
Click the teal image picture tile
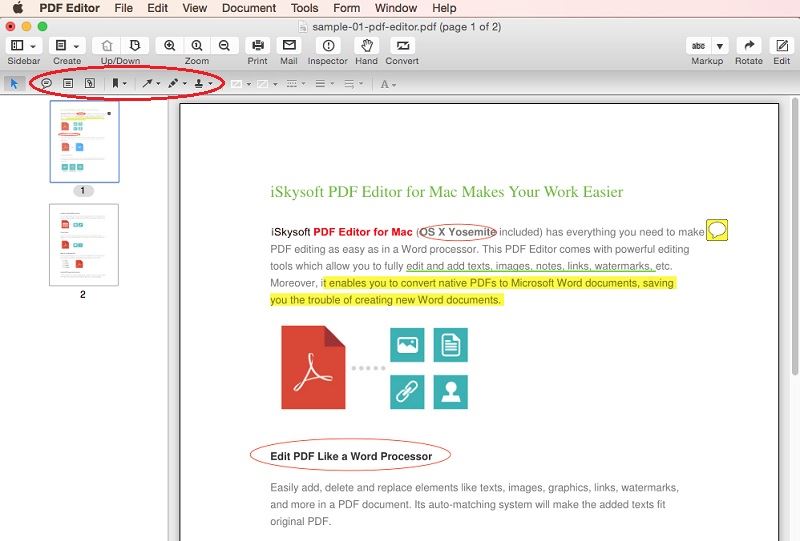pyautogui.click(x=407, y=345)
